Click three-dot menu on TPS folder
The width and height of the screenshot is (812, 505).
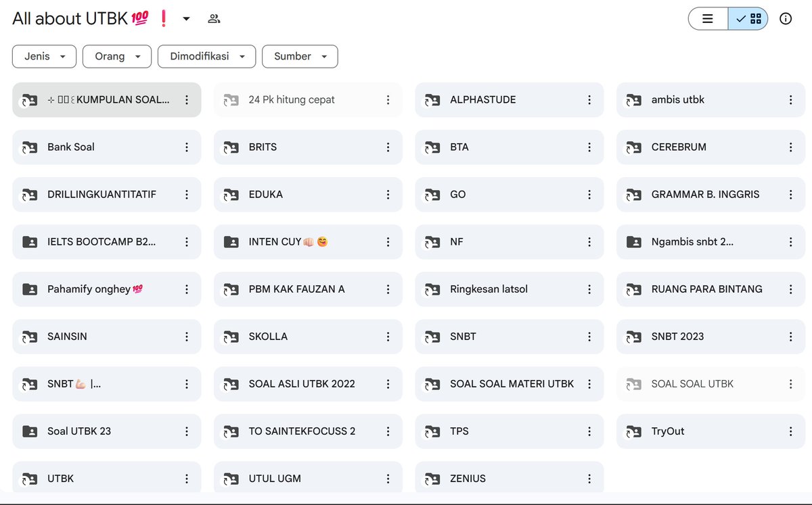coord(589,431)
